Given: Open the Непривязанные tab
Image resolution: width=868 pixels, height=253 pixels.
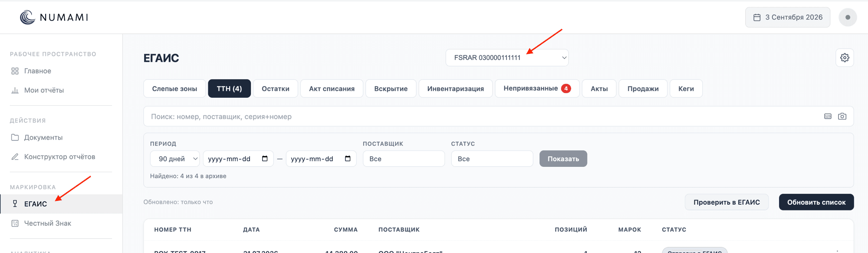Looking at the screenshot, I should click(537, 89).
